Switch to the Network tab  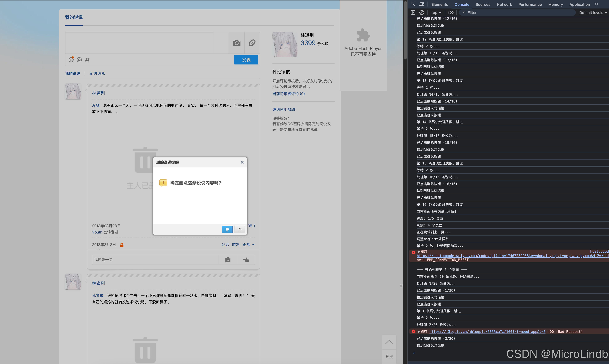[504, 4]
